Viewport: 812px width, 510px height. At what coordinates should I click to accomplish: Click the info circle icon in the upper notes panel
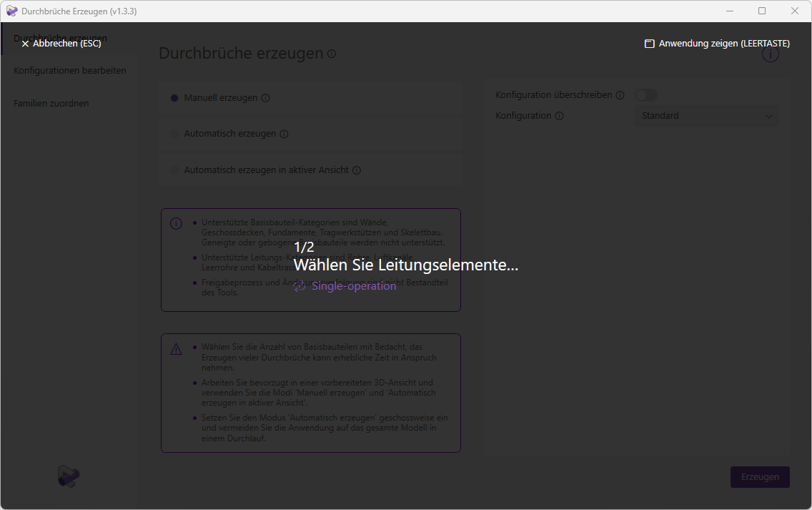coord(176,223)
